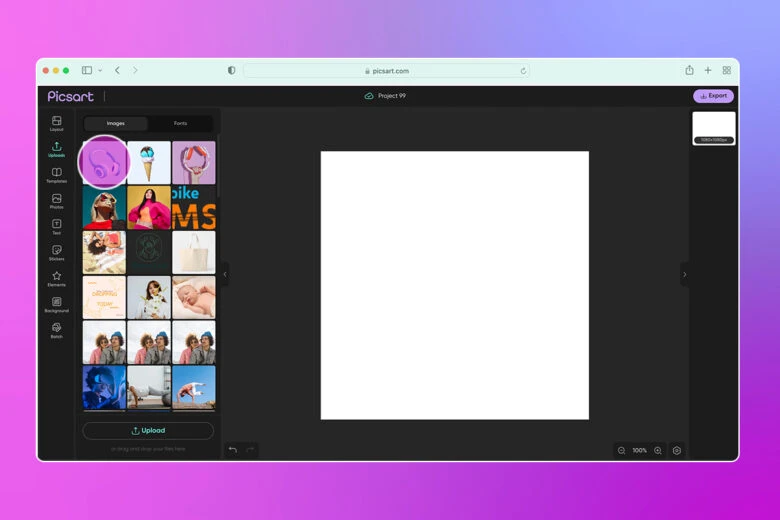
Task: Open the Templates panel
Action: point(57,175)
